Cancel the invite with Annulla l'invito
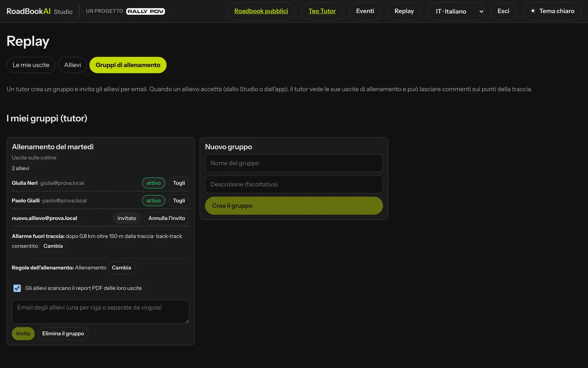This screenshot has width=588, height=368. [x=166, y=218]
